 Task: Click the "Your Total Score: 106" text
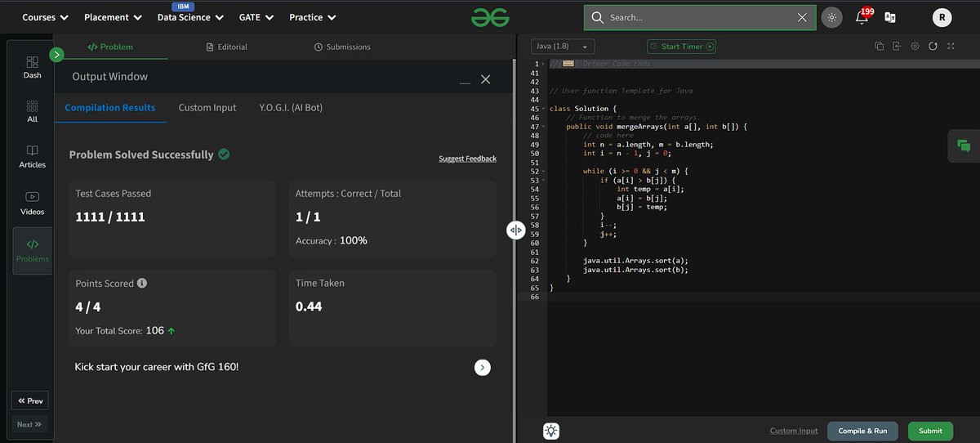pyautogui.click(x=120, y=331)
